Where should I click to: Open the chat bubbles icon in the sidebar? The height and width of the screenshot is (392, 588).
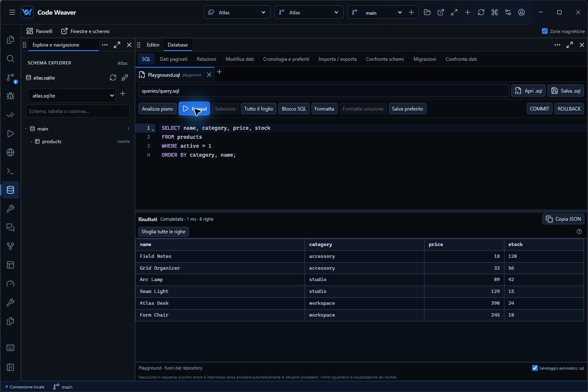[11, 228]
